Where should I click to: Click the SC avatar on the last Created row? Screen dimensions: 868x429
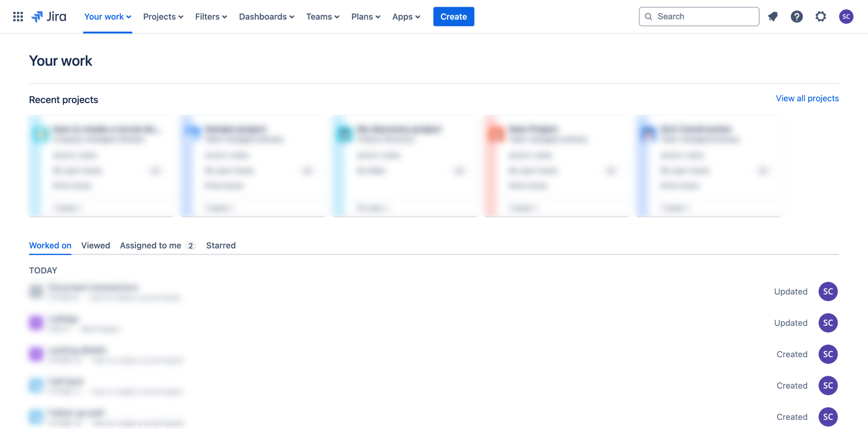click(x=828, y=417)
